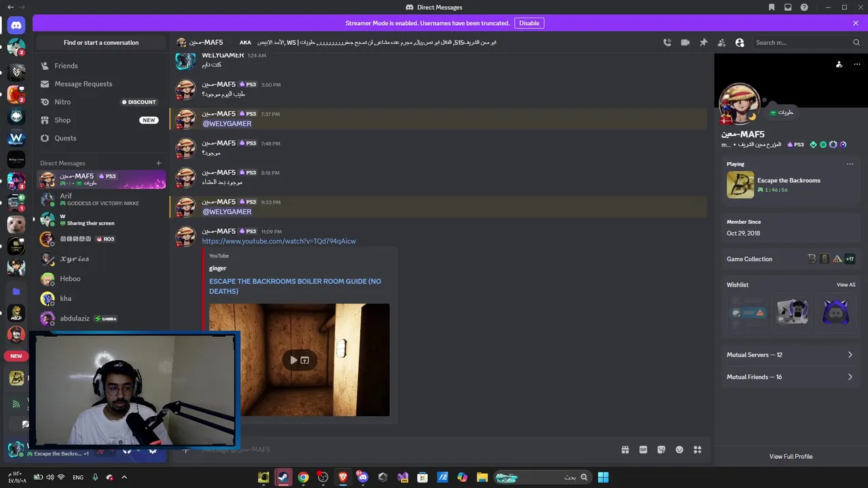Open Steam in the taskbar
This screenshot has width=868, height=488.
tap(283, 477)
